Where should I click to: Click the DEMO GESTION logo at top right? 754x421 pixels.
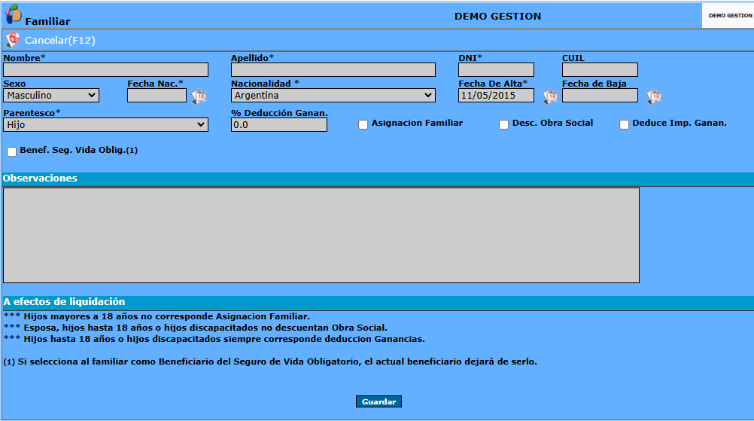click(x=729, y=16)
